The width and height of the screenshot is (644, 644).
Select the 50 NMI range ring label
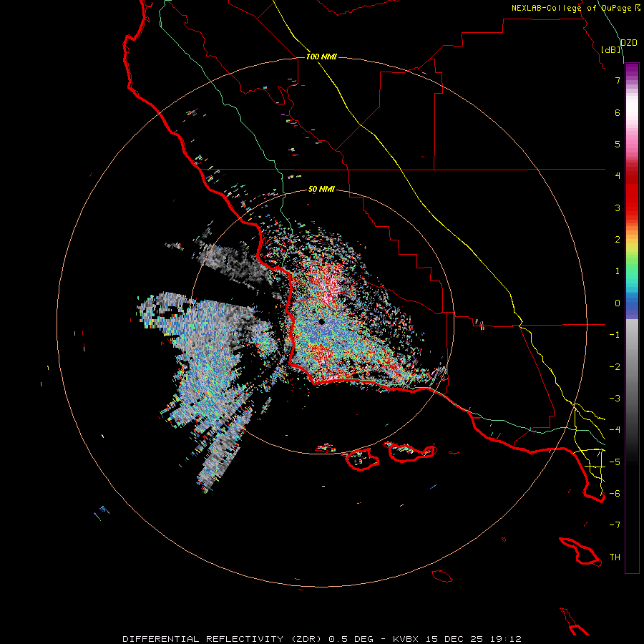(321, 189)
